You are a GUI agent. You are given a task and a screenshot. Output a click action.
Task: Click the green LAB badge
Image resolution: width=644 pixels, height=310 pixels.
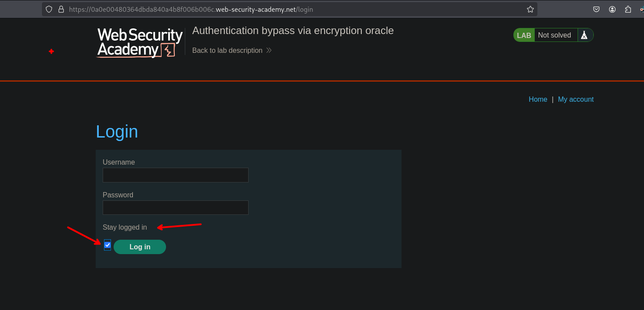tap(524, 35)
